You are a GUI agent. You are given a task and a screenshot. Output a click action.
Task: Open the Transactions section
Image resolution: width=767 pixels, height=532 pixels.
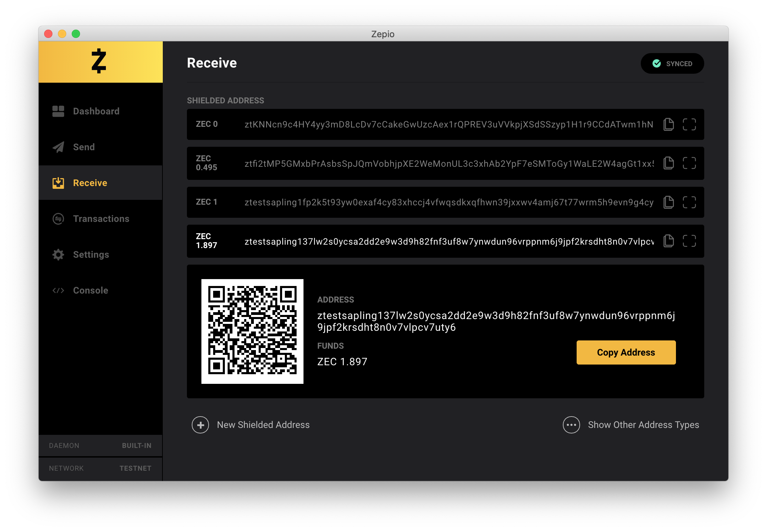[x=101, y=219]
